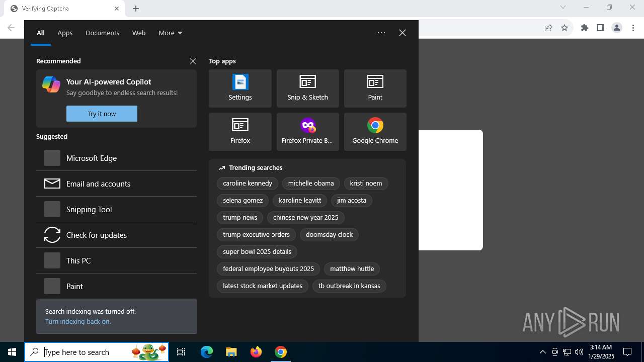The height and width of the screenshot is (362, 644).
Task: Open Task View on taskbar
Action: pyautogui.click(x=181, y=352)
